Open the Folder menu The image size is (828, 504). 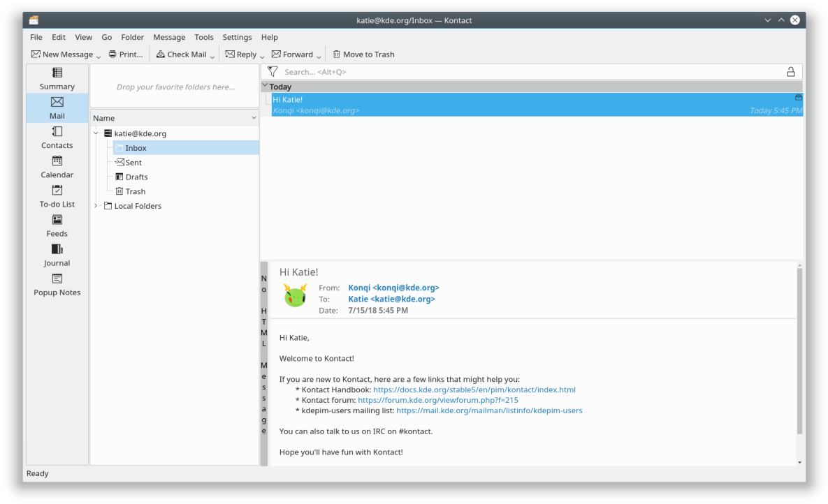(132, 37)
